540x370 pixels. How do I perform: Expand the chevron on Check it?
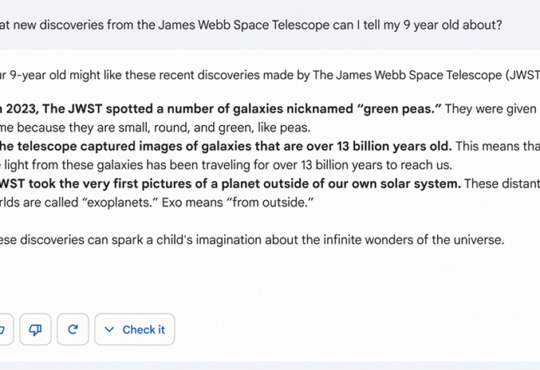coord(109,330)
